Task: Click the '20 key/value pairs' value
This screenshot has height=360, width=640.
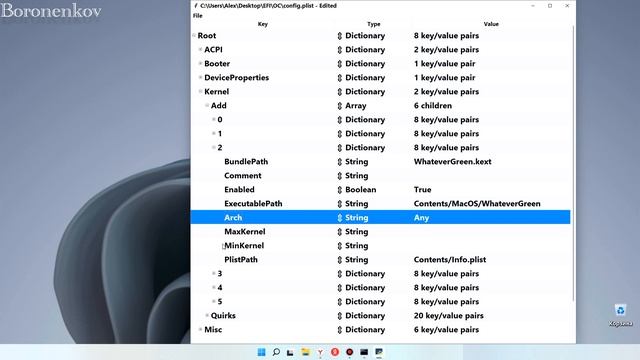Action: tap(449, 316)
